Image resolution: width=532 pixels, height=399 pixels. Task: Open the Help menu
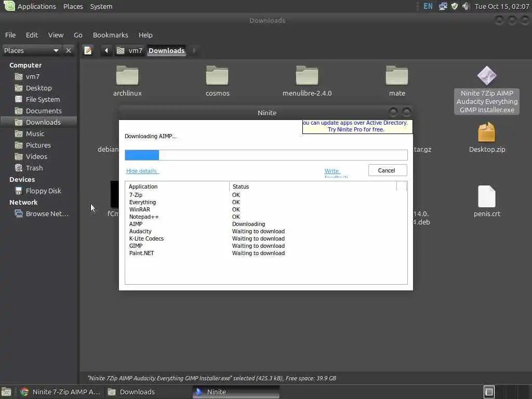pyautogui.click(x=145, y=35)
